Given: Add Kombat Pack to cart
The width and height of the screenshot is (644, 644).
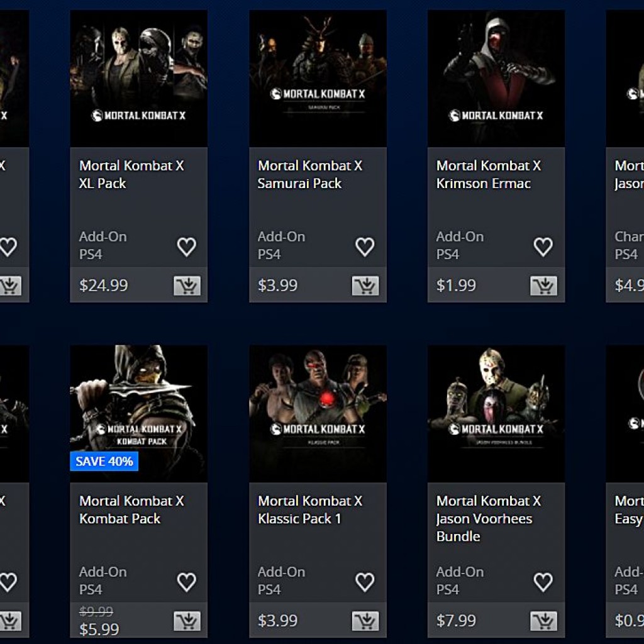Looking at the screenshot, I should [187, 621].
